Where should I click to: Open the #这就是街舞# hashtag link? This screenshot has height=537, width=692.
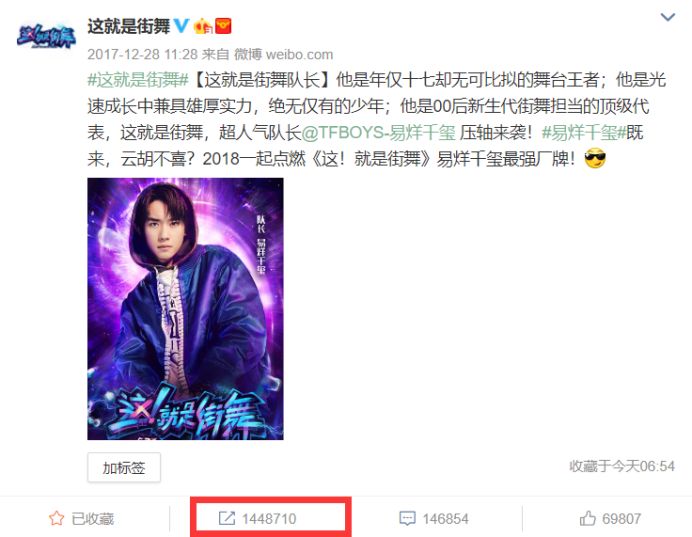(138, 80)
